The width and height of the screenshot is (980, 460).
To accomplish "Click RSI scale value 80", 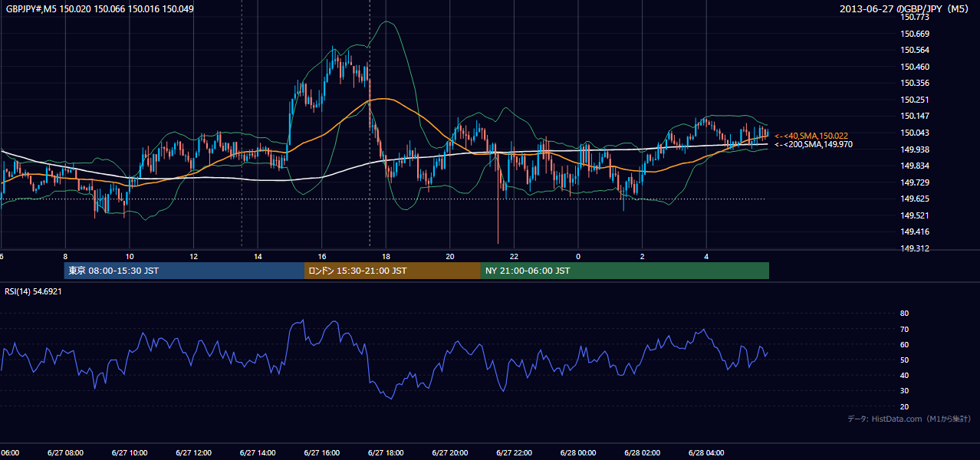I will (x=904, y=314).
